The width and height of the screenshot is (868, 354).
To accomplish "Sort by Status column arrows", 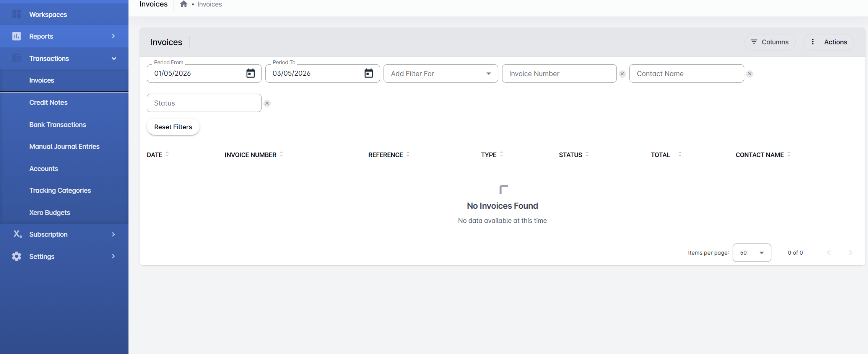I will (x=587, y=154).
